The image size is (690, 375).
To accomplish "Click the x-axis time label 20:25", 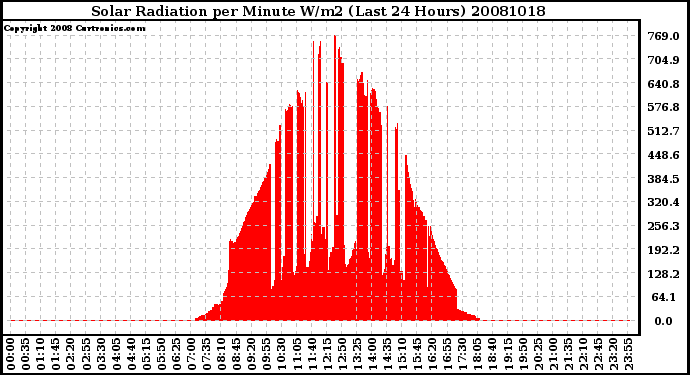I will pyautogui.click(x=538, y=354).
